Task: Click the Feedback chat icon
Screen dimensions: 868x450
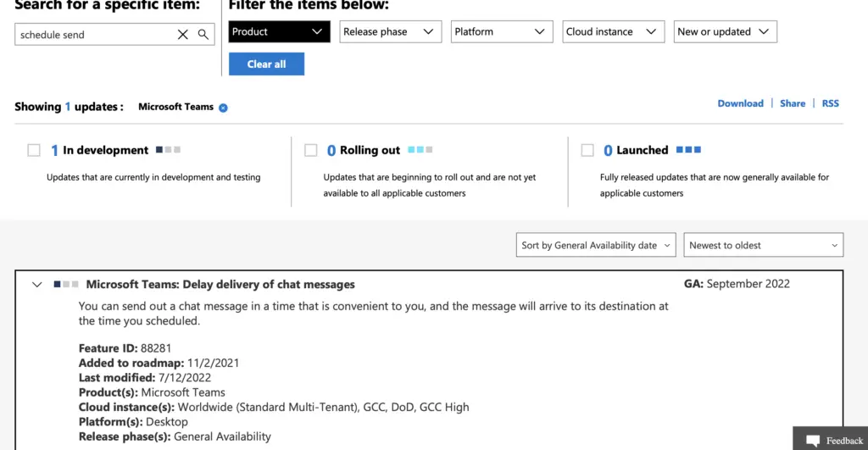Action: (x=813, y=441)
